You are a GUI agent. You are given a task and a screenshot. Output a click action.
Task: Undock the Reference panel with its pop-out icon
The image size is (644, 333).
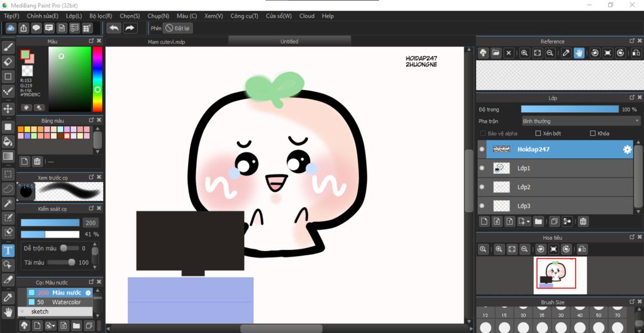(x=632, y=41)
